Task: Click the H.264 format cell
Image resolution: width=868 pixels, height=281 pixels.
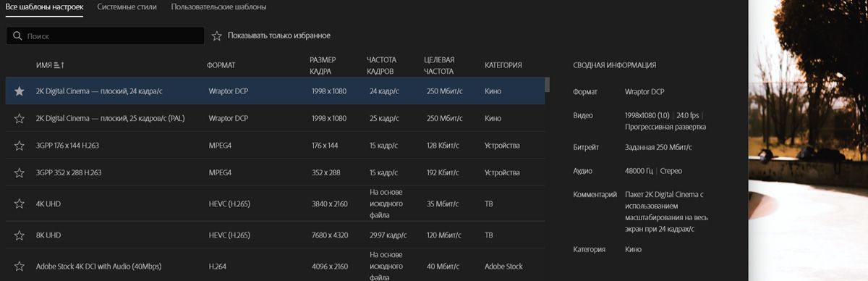Action: point(217,267)
